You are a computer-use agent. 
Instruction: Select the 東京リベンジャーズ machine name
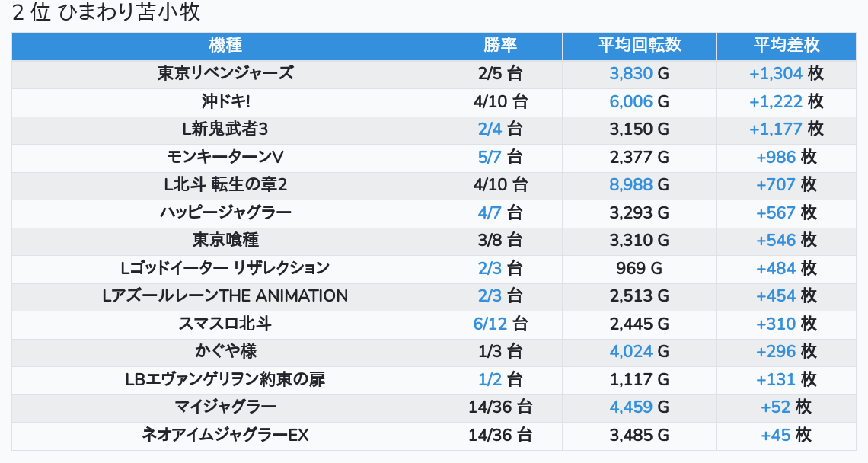pos(225,74)
